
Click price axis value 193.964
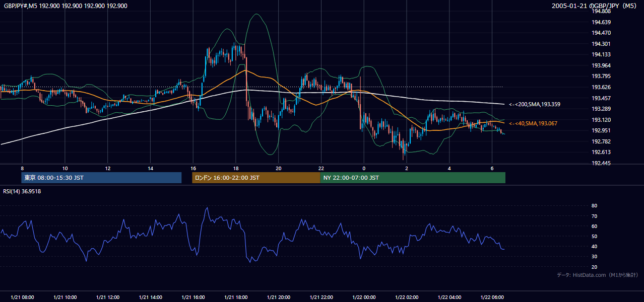[x=601, y=65]
